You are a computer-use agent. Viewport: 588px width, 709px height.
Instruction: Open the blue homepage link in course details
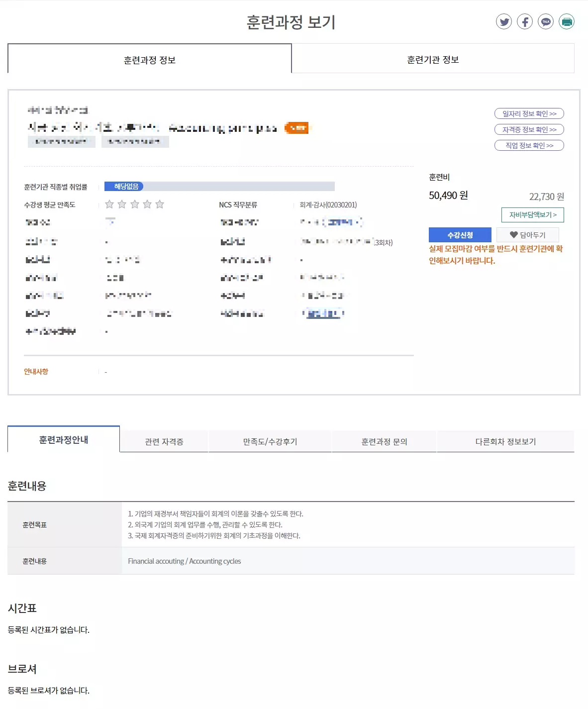tap(324, 313)
